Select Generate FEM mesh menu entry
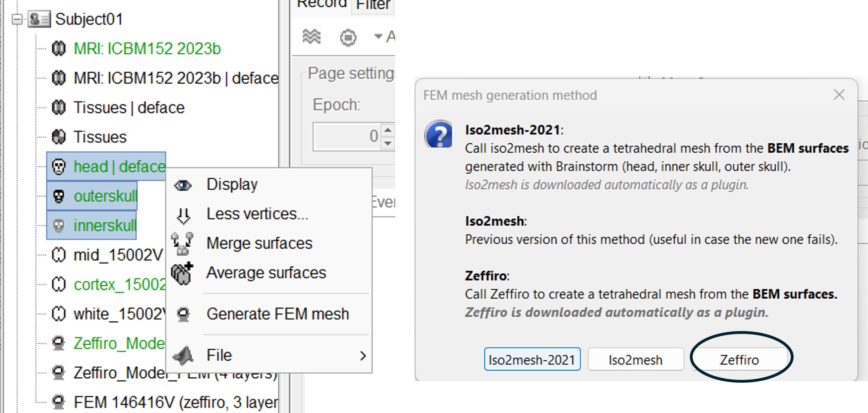Viewport: 868px width, 413px height. [277, 314]
